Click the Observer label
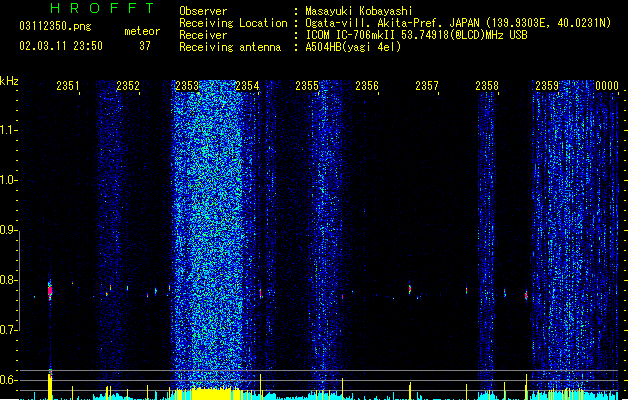The height and width of the screenshot is (400, 629). tap(203, 11)
